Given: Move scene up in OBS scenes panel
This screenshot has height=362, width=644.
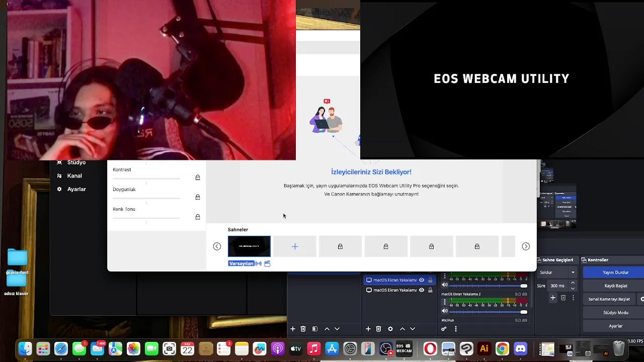Looking at the screenshot, I should pyautogui.click(x=327, y=329).
